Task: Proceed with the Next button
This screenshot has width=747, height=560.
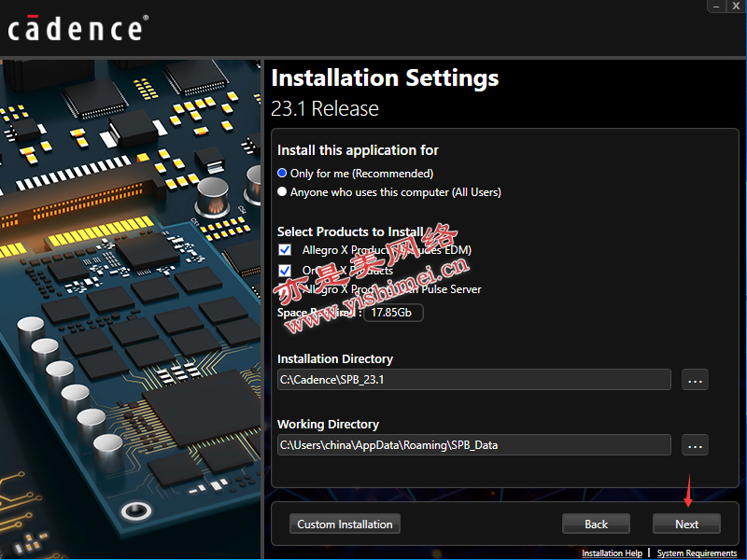Action: (686, 525)
